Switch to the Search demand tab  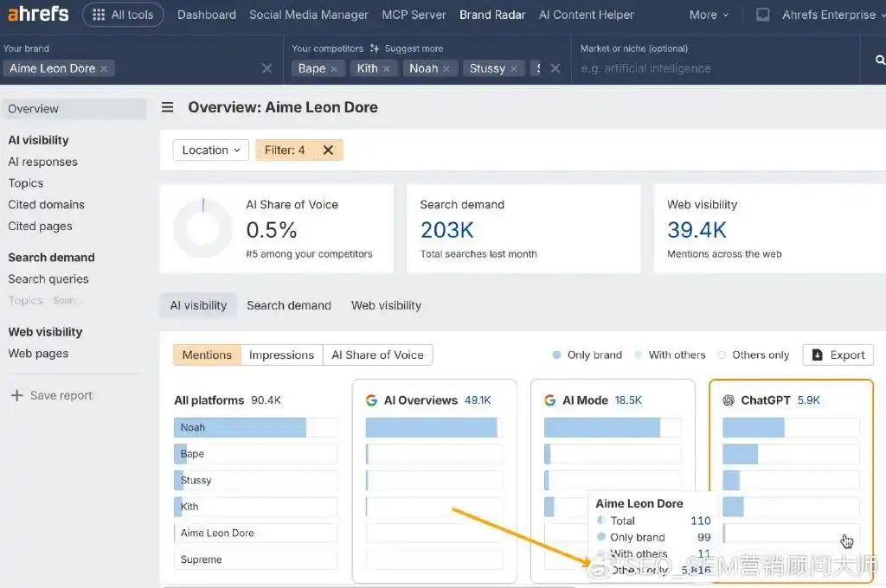288,305
